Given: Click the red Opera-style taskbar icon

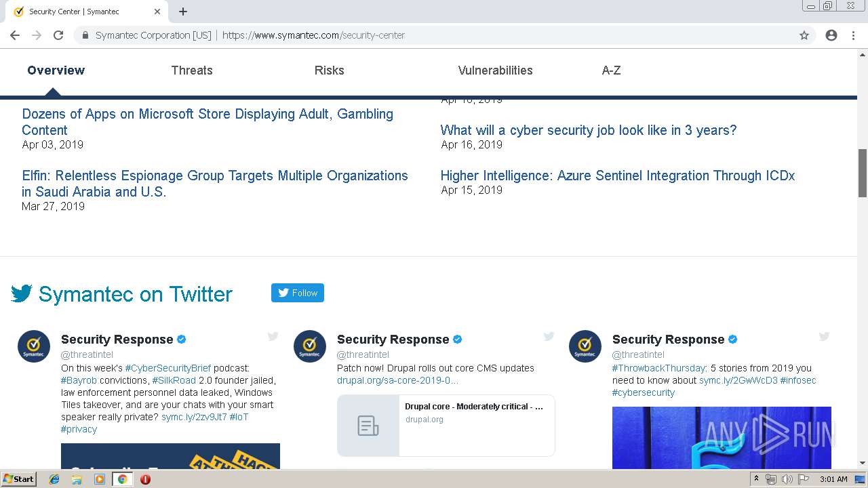Looking at the screenshot, I should (145, 479).
